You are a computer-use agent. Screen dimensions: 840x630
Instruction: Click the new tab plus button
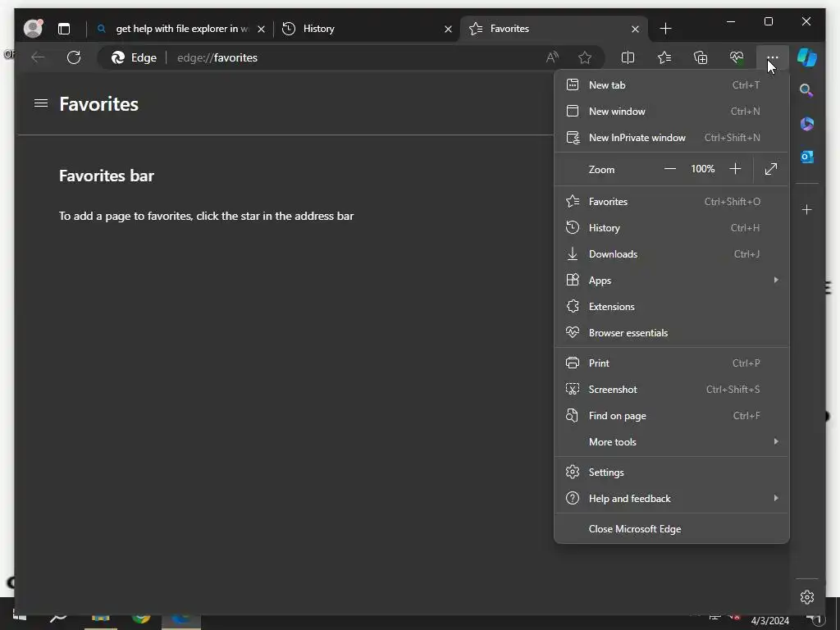(666, 29)
